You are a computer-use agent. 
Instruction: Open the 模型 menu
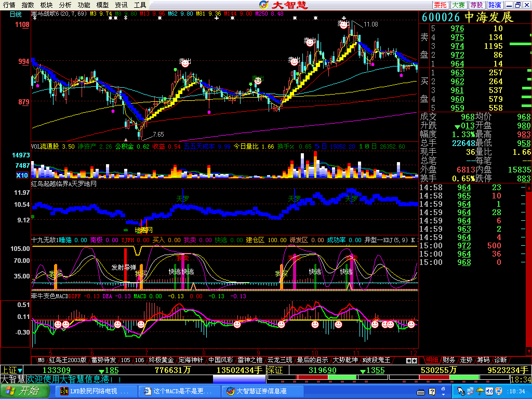point(102,5)
